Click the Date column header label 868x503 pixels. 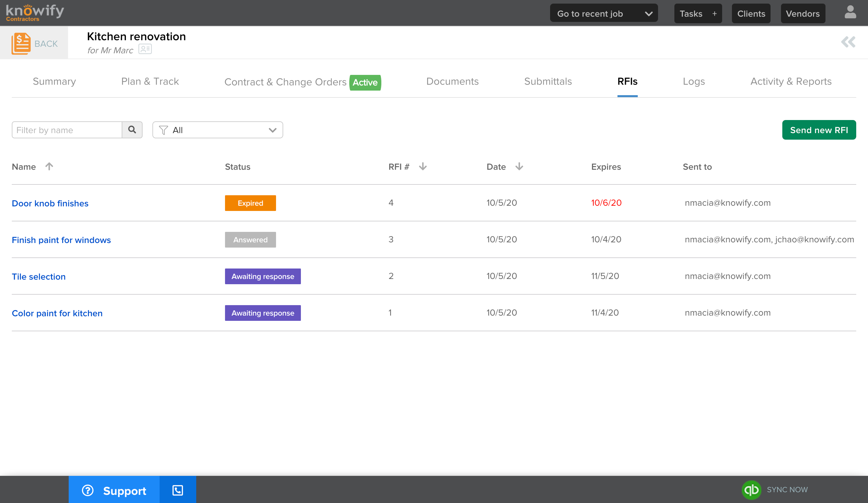pyautogui.click(x=496, y=167)
